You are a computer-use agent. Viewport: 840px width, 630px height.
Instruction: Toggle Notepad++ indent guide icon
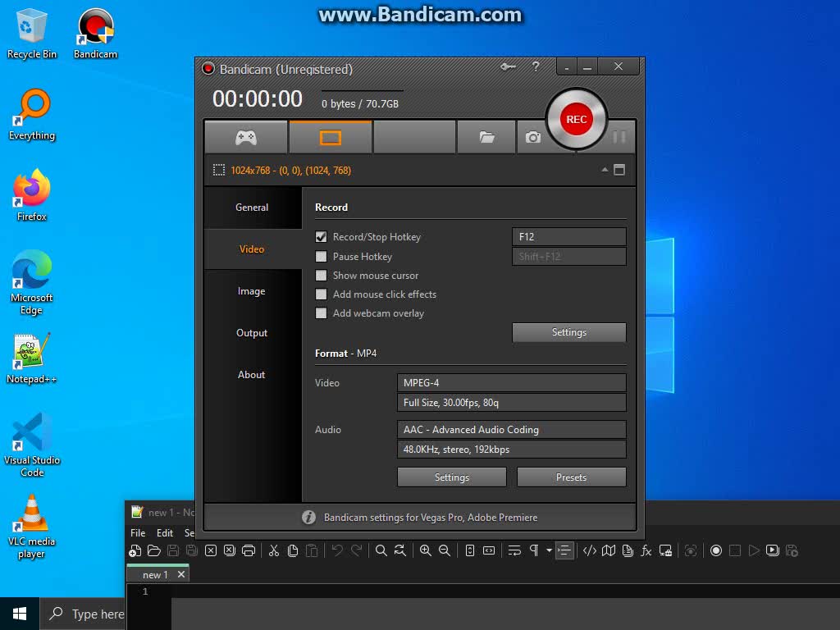(x=564, y=550)
